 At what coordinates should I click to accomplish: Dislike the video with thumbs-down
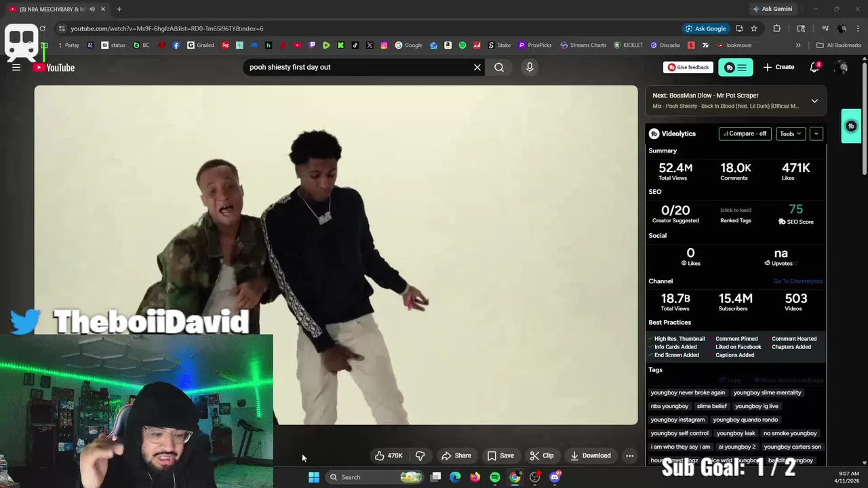[420, 455]
